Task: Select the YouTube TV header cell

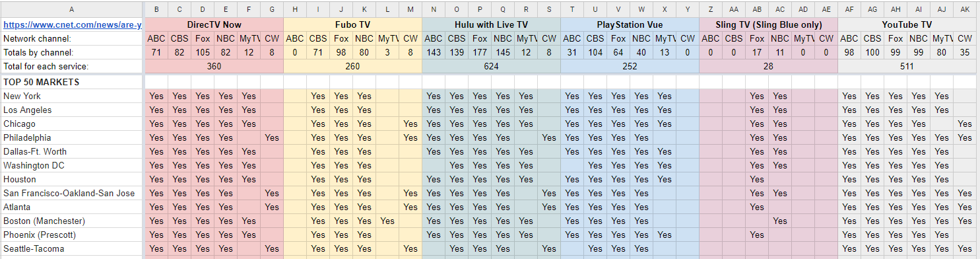Action: tap(907, 24)
